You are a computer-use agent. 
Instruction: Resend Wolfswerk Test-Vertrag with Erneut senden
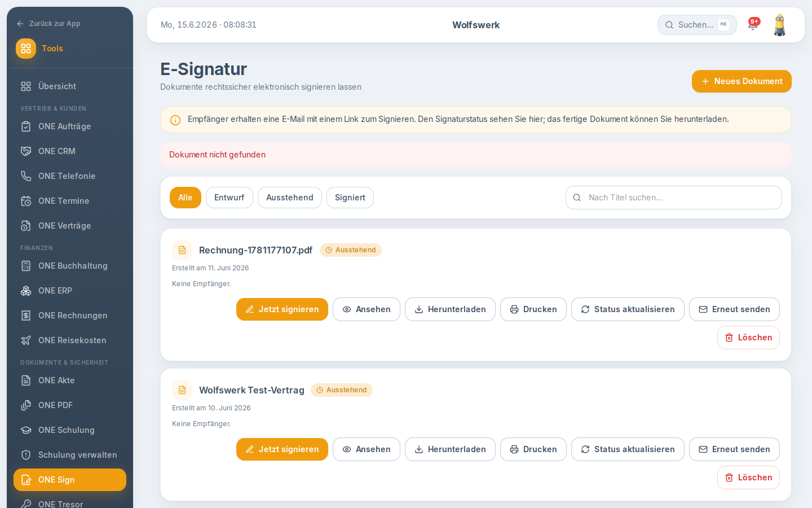tap(734, 449)
